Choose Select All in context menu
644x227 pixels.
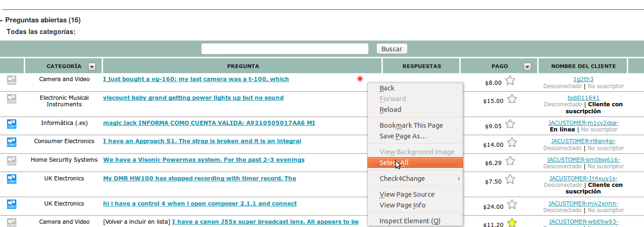pyautogui.click(x=394, y=163)
